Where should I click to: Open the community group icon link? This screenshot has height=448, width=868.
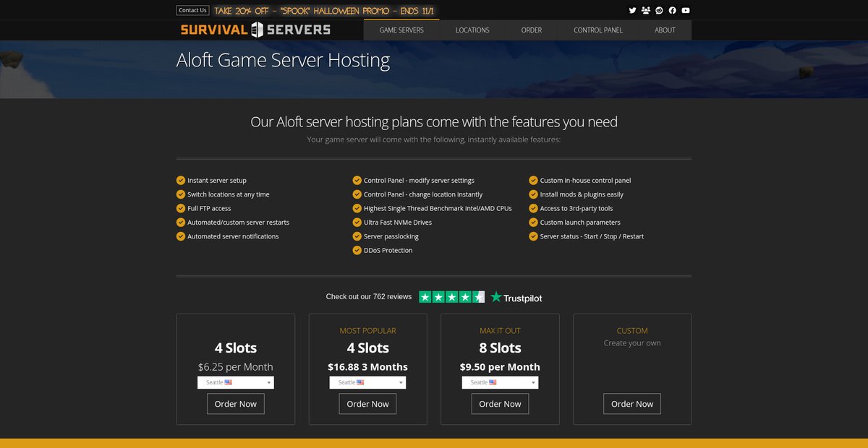tap(645, 10)
